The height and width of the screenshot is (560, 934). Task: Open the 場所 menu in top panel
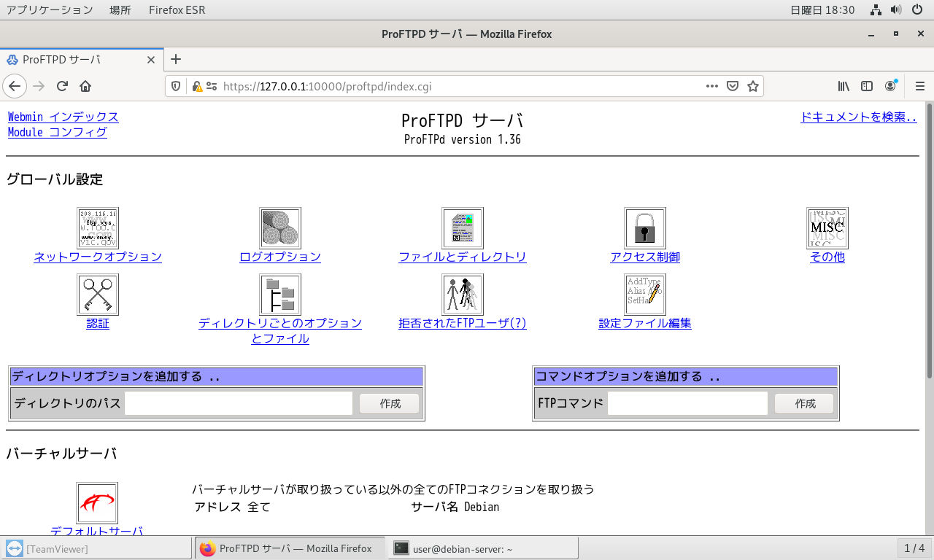click(x=120, y=10)
